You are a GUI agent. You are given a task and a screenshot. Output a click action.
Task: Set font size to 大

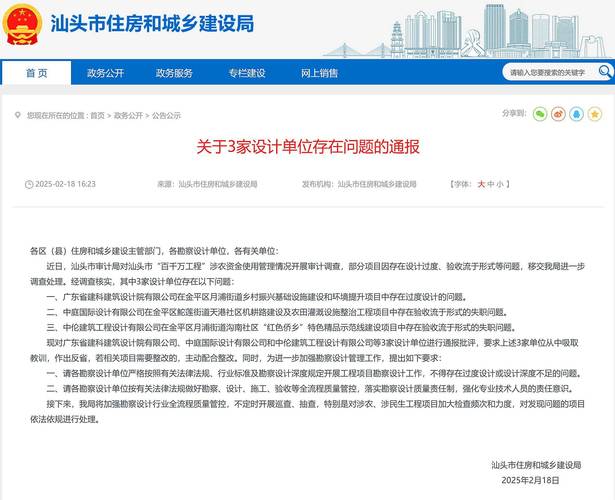481,184
